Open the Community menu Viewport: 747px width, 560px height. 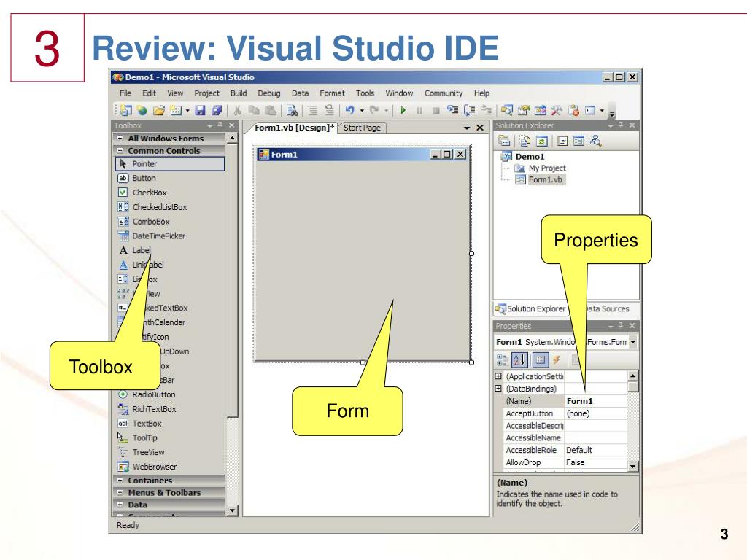coord(444,93)
